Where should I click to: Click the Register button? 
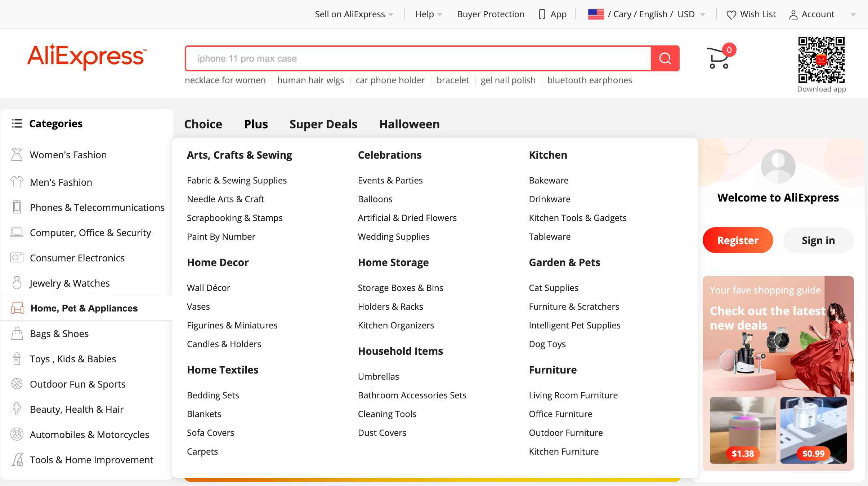tap(738, 240)
